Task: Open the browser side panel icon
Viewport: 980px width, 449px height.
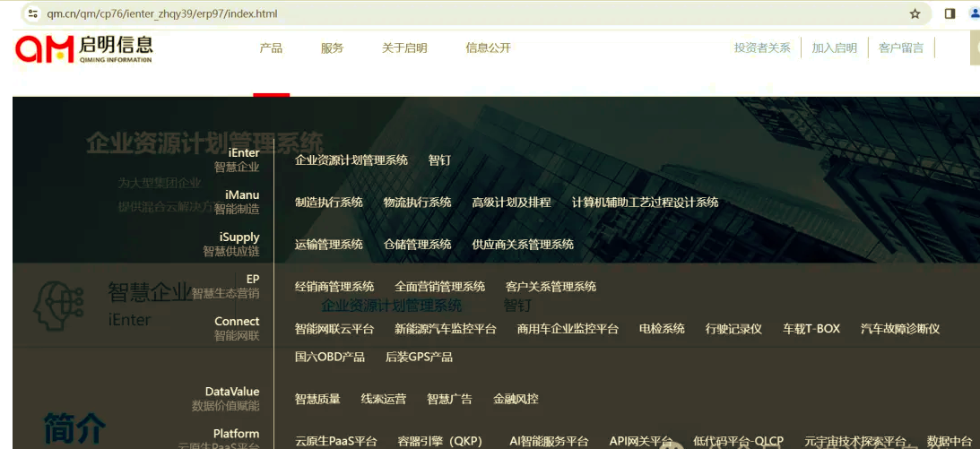Action: [x=950, y=13]
